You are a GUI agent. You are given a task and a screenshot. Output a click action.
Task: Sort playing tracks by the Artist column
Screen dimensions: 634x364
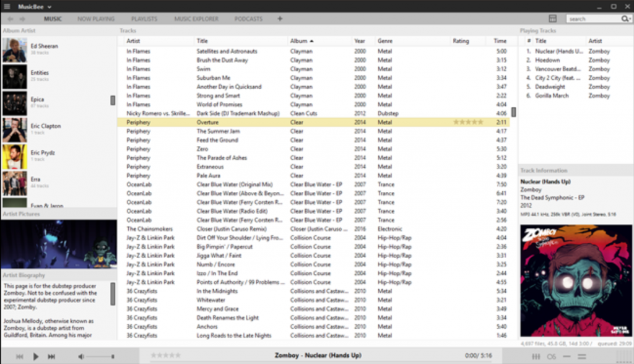point(595,41)
